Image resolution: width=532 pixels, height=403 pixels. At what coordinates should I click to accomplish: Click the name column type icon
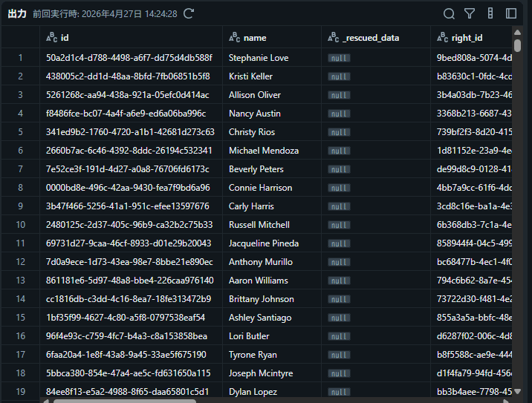click(x=235, y=37)
